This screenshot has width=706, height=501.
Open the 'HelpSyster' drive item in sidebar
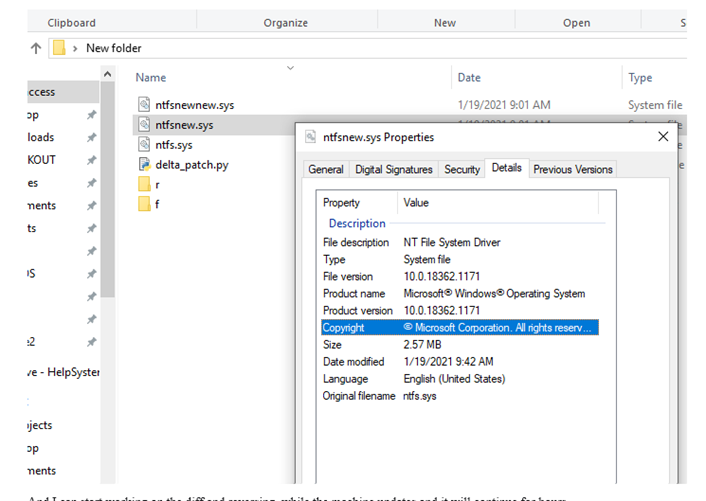(63, 372)
